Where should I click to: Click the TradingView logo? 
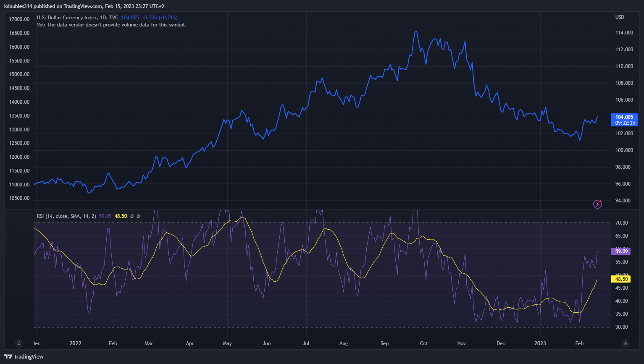pos(24,356)
